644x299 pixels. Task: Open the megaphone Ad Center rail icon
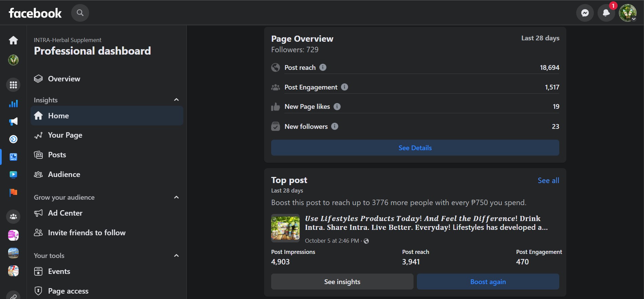(13, 121)
